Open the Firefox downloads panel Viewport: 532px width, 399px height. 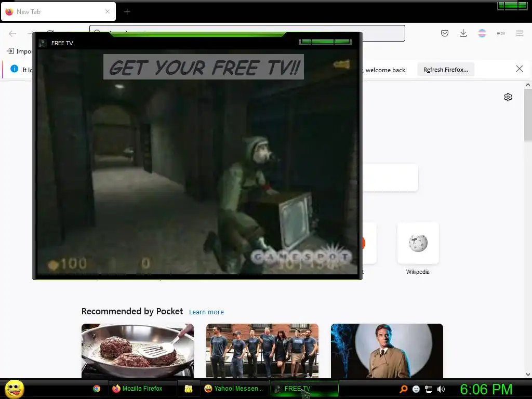(x=463, y=33)
